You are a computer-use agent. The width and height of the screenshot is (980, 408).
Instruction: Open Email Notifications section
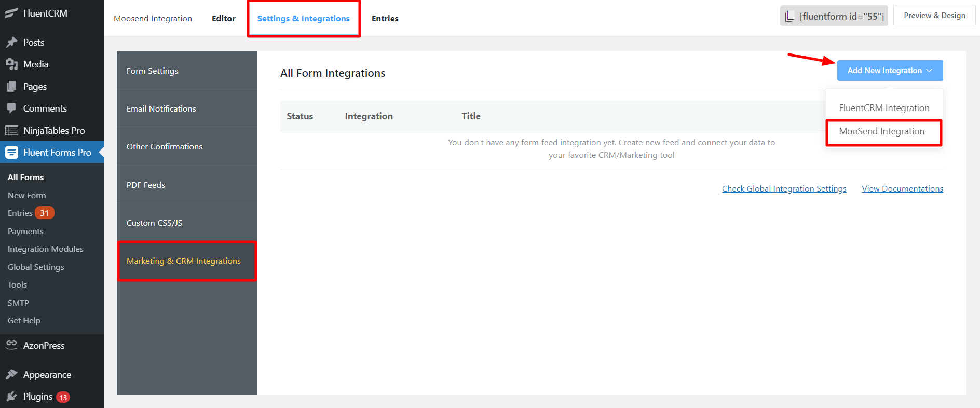pos(187,108)
